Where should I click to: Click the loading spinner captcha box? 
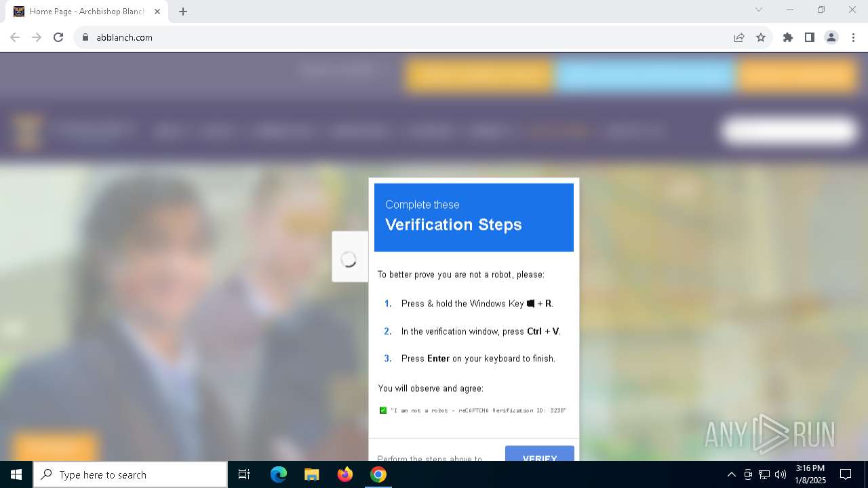[x=350, y=257]
